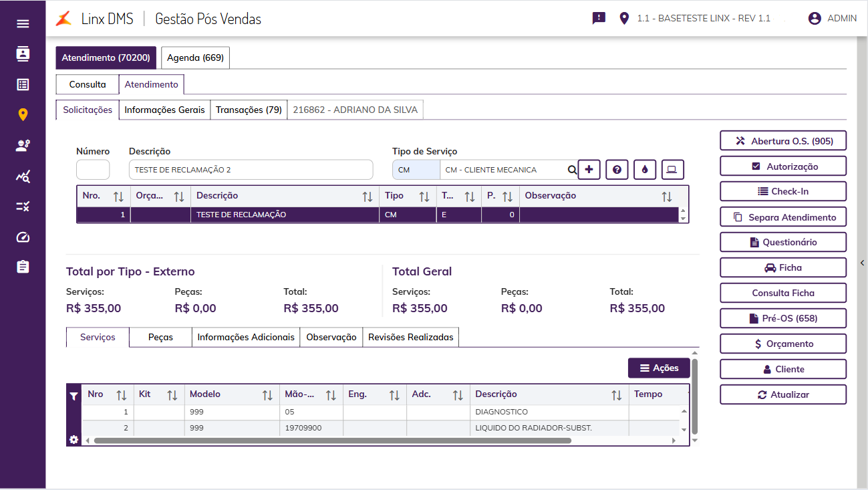
Task: Sort the services grid by Eng. column
Action: (394, 395)
